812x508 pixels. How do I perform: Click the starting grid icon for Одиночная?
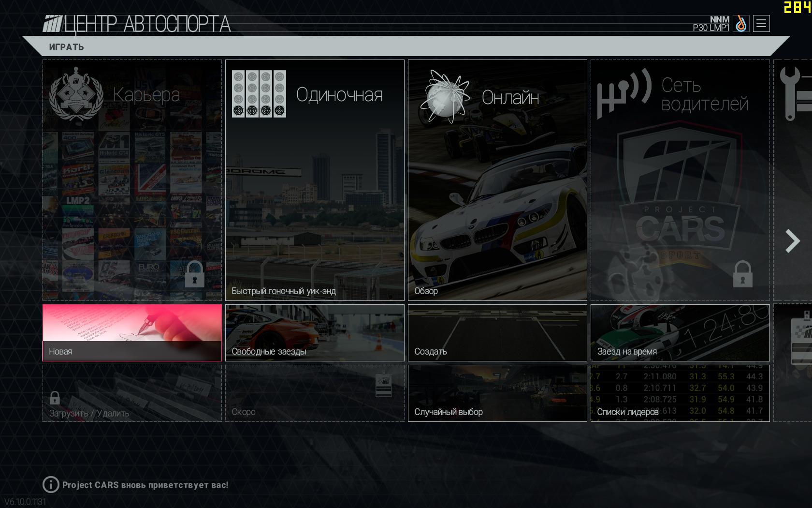pyautogui.click(x=259, y=94)
